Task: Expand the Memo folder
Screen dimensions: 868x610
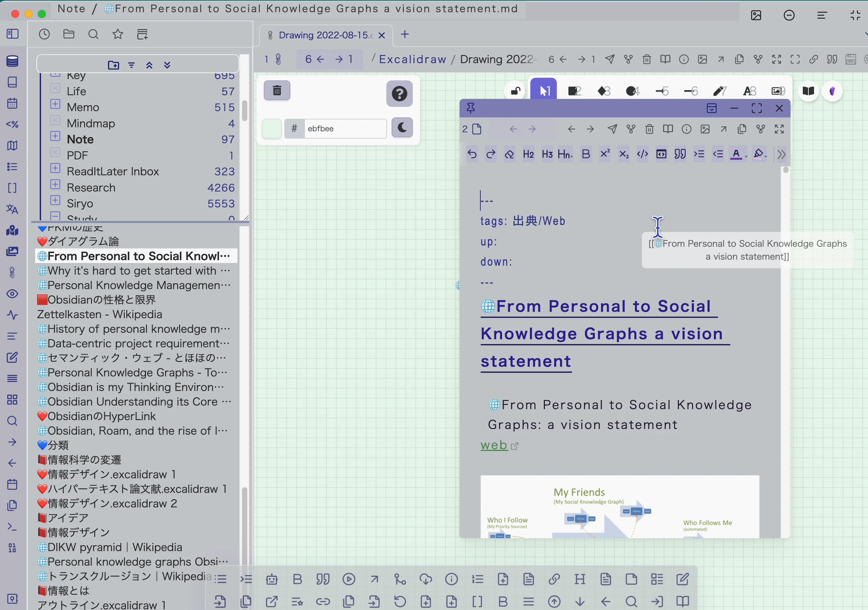Action: click(55, 104)
